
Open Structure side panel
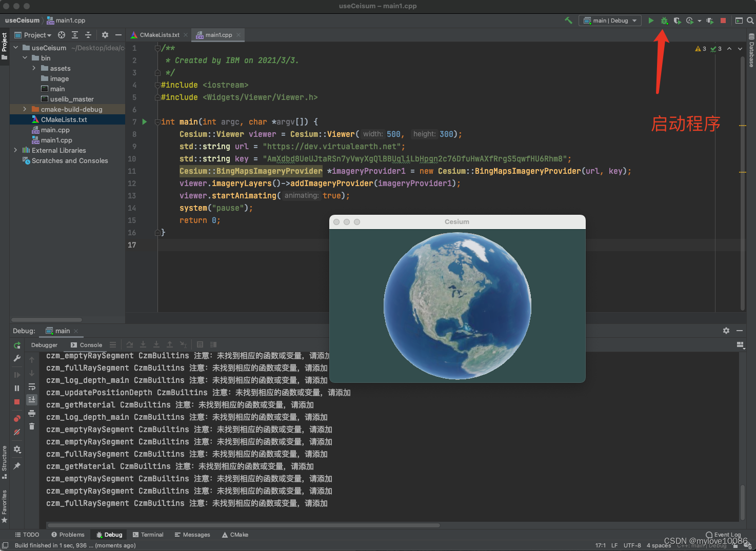coord(5,462)
